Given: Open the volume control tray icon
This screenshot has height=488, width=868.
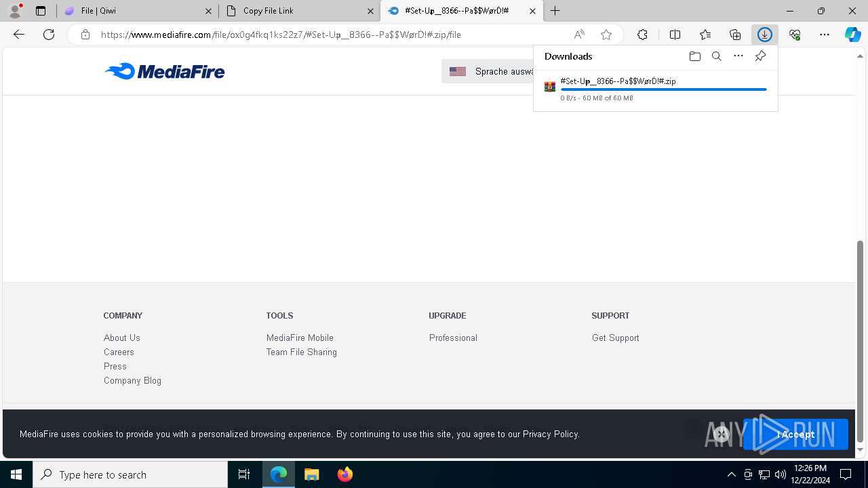Looking at the screenshot, I should 780,474.
